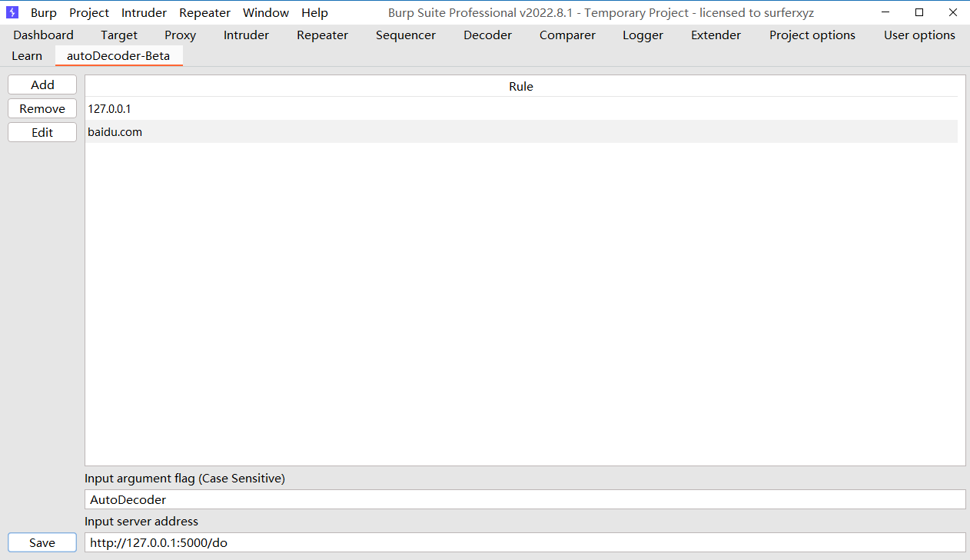Viewport: 970px width, 560px height.
Task: Switch to the Decoder tab
Action: pos(487,35)
